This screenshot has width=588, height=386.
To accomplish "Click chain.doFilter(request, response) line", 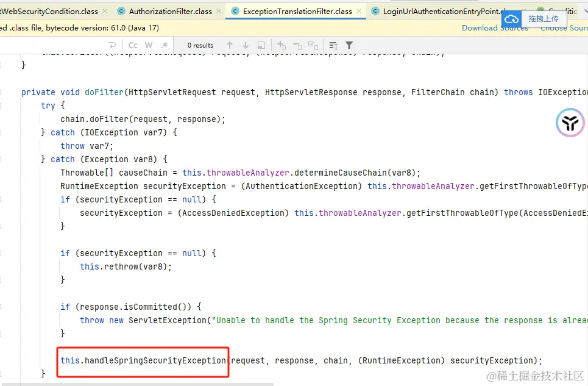I will [143, 120].
